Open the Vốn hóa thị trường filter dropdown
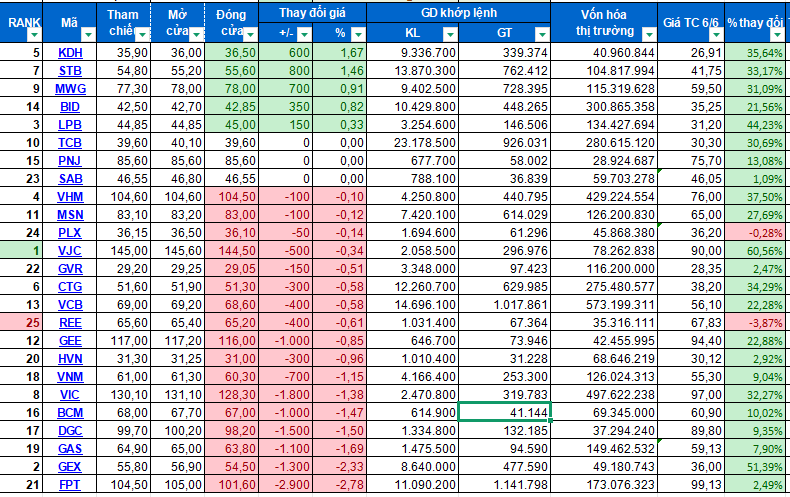 649,35
